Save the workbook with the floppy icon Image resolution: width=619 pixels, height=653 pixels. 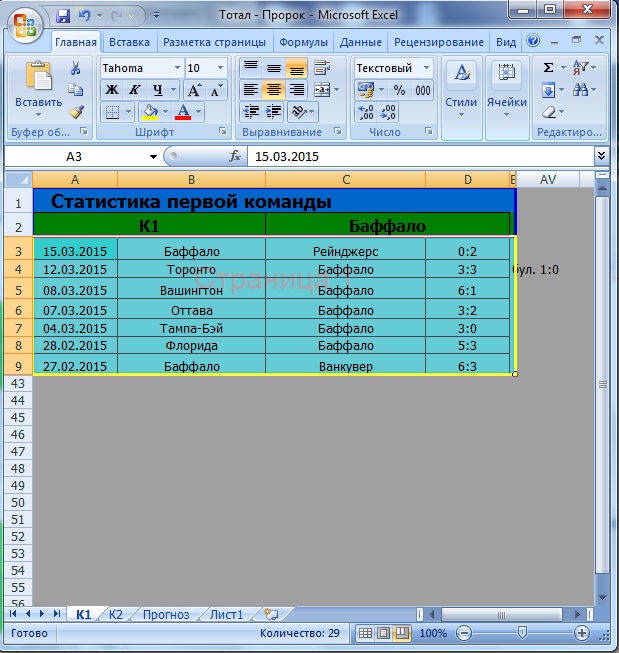click(63, 16)
